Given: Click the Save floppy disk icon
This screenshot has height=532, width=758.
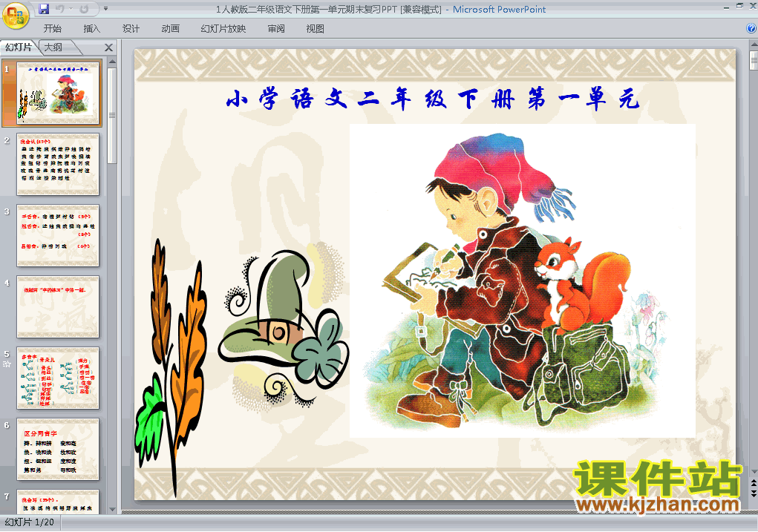Looking at the screenshot, I should (44, 9).
